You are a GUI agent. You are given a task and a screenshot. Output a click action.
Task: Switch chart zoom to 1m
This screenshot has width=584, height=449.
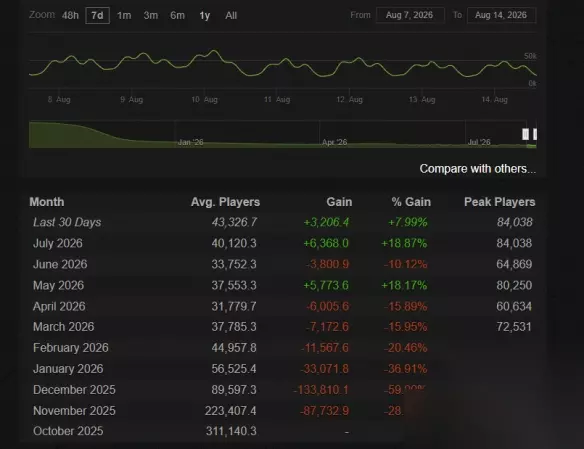coord(124,16)
